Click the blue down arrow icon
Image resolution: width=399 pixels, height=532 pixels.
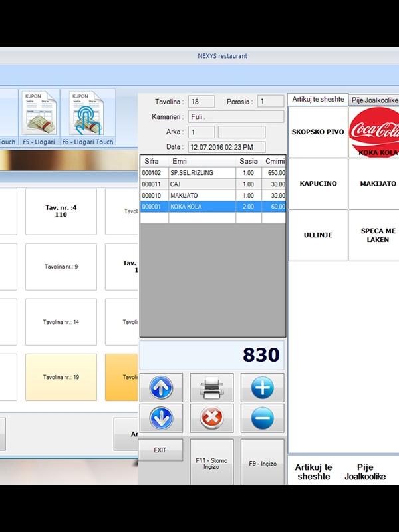(x=162, y=418)
